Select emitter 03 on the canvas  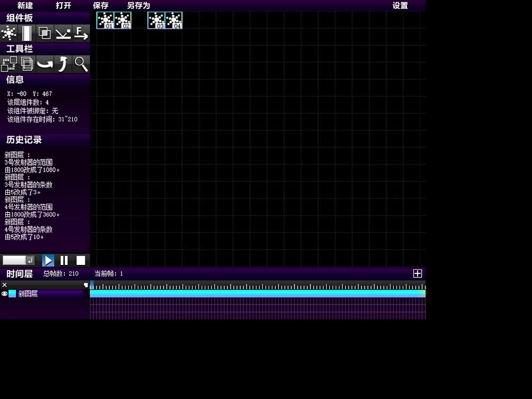[156, 21]
